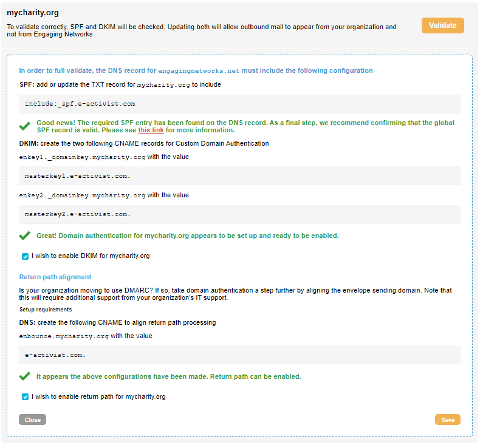Click the green SPF success checkmark icon
The image size is (480, 448).
[x=24, y=126]
